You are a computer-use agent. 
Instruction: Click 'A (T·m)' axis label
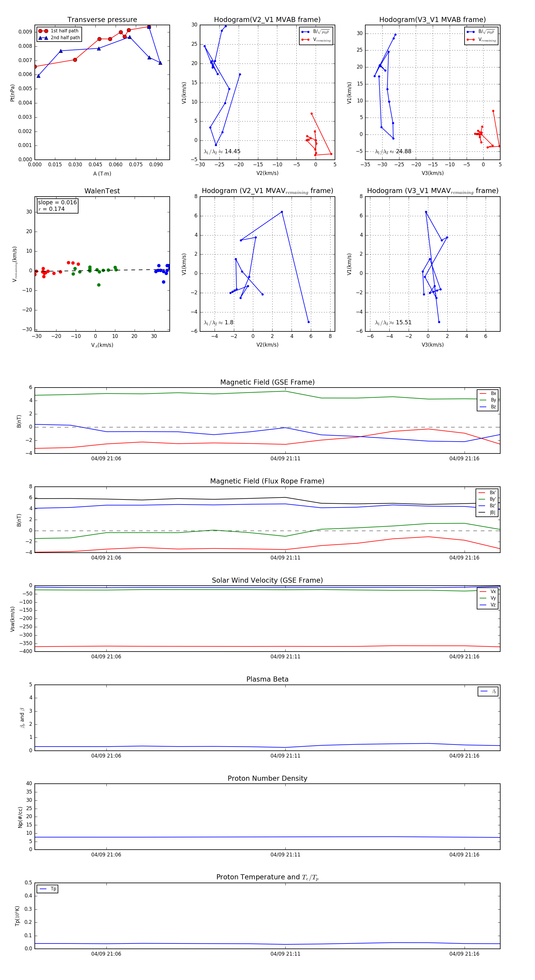tap(102, 173)
